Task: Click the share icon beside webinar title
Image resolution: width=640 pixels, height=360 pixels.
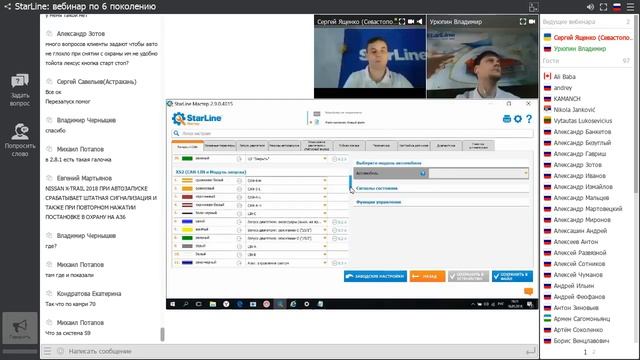Action: click(x=7, y=7)
